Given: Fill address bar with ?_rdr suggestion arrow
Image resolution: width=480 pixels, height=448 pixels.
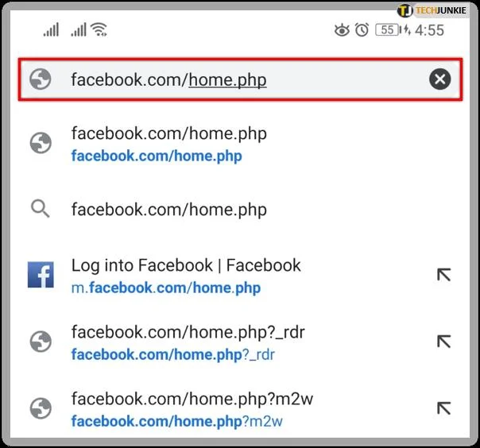Looking at the screenshot, I should pyautogui.click(x=443, y=342).
